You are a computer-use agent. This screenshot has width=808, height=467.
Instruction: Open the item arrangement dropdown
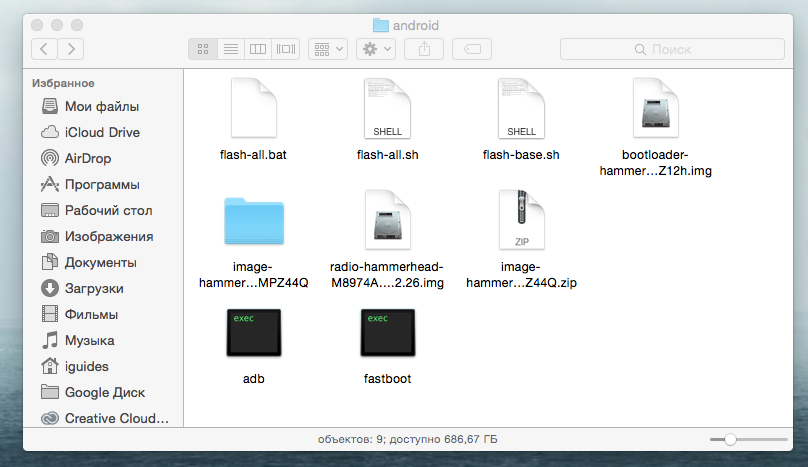[x=328, y=49]
